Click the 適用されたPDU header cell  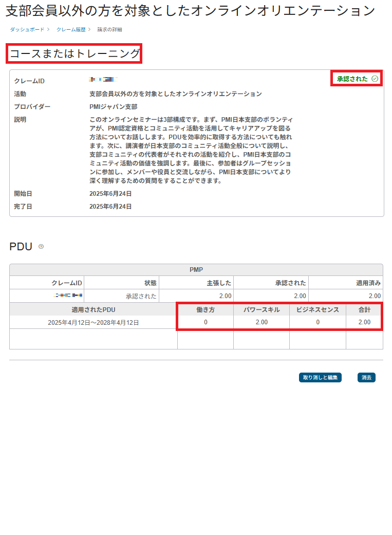[x=93, y=309]
